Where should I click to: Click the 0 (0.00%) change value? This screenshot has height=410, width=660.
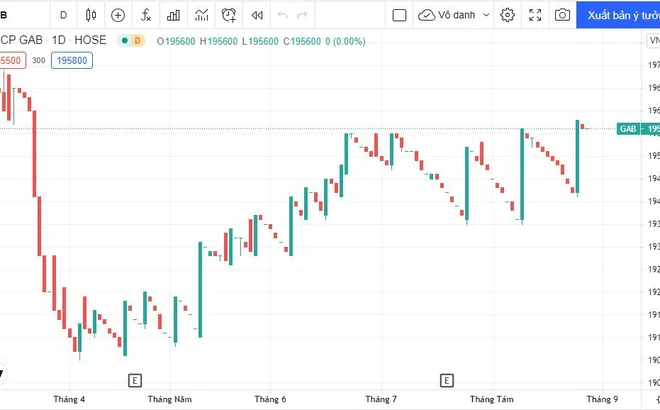[x=345, y=42]
